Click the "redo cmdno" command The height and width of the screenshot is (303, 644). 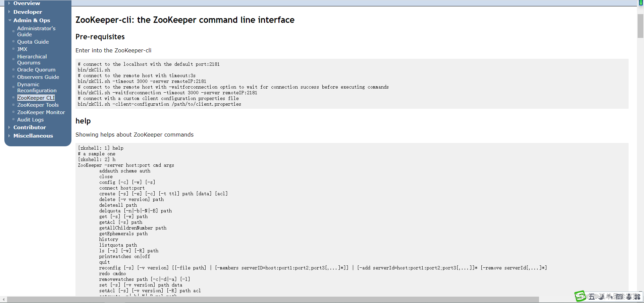(x=113, y=273)
